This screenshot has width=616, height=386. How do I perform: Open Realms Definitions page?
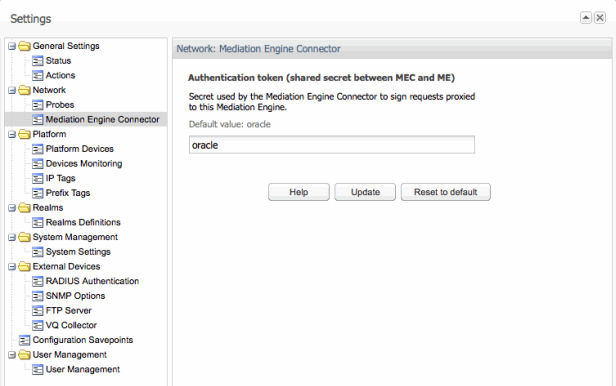point(83,222)
